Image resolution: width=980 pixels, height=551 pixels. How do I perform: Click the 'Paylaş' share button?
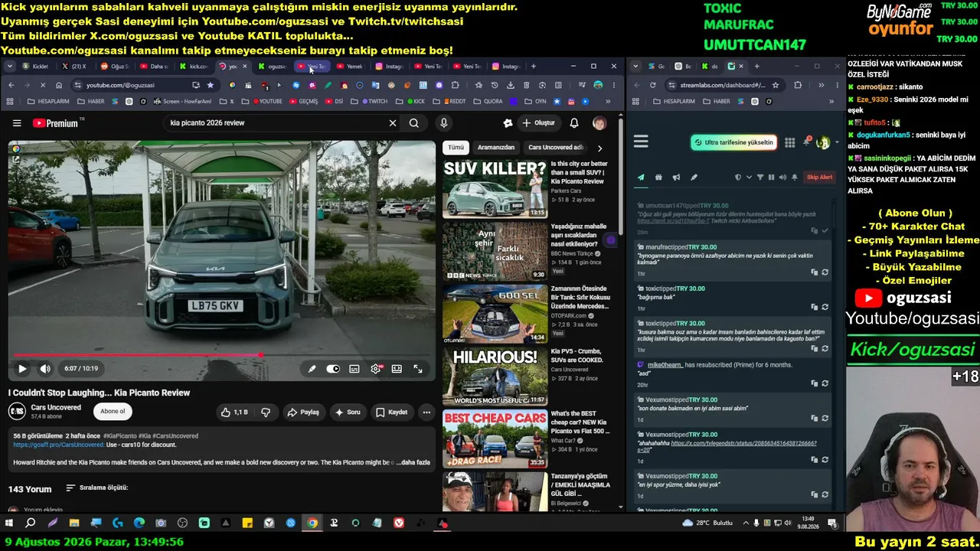pyautogui.click(x=303, y=412)
